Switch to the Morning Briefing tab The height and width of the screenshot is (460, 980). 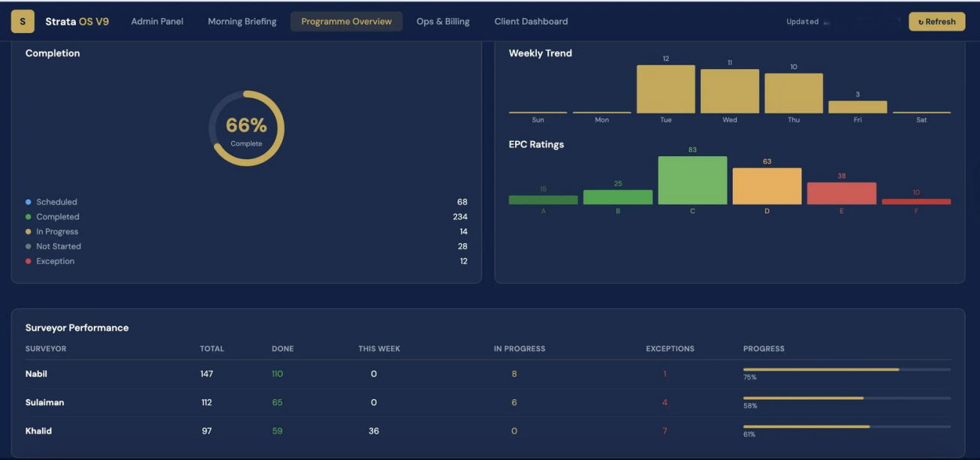[x=242, y=22]
